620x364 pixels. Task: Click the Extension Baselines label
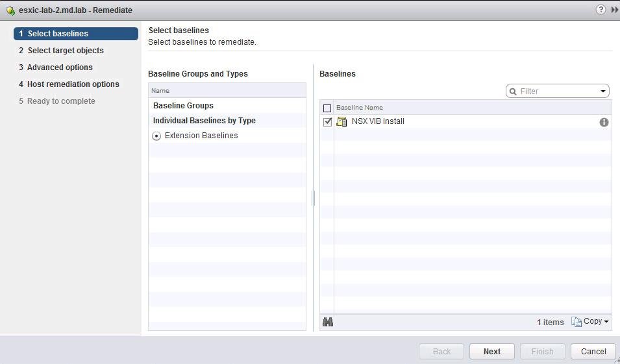point(201,136)
